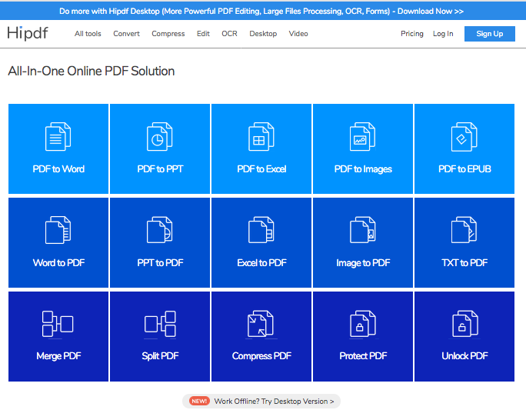526x420 pixels.
Task: Click the PPT to PDF icon
Action: point(160,230)
